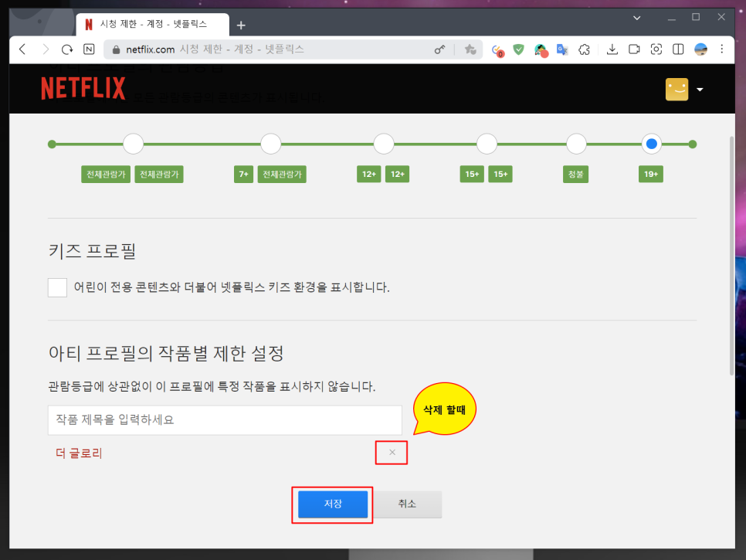Set maturity slider to the 7+ stop
The image size is (746, 560).
[271, 144]
